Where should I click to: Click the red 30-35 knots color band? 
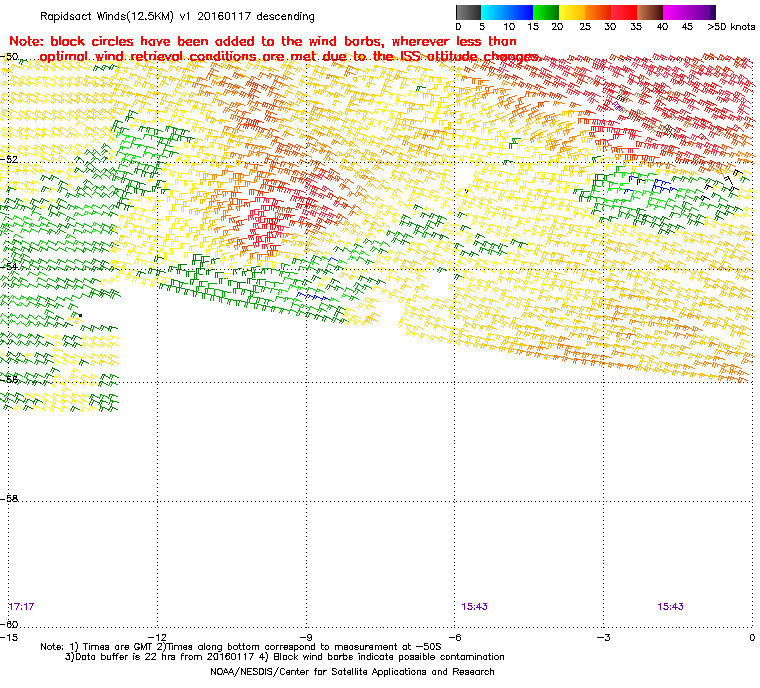[624, 12]
